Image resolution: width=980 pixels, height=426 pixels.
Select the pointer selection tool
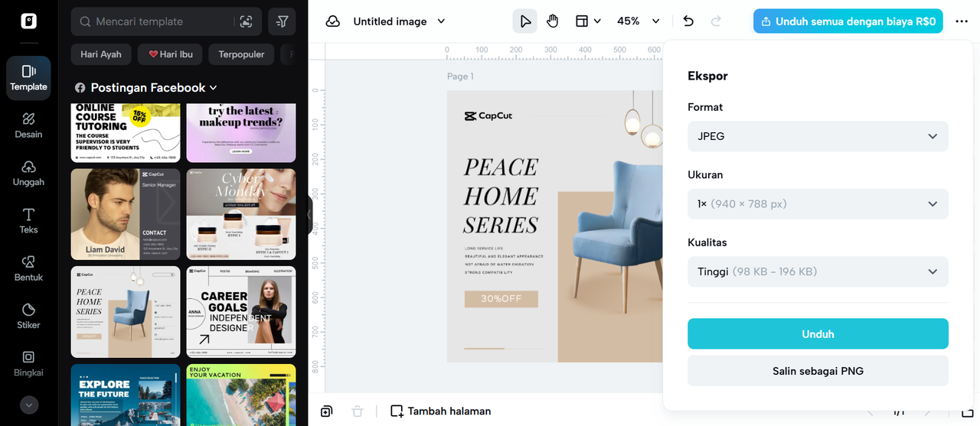coord(525,21)
